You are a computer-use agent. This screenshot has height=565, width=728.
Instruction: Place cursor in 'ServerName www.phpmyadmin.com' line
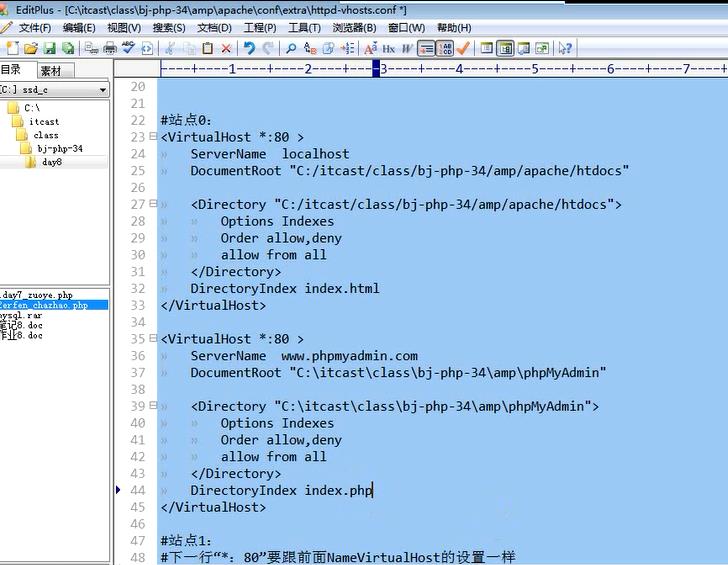(304, 356)
